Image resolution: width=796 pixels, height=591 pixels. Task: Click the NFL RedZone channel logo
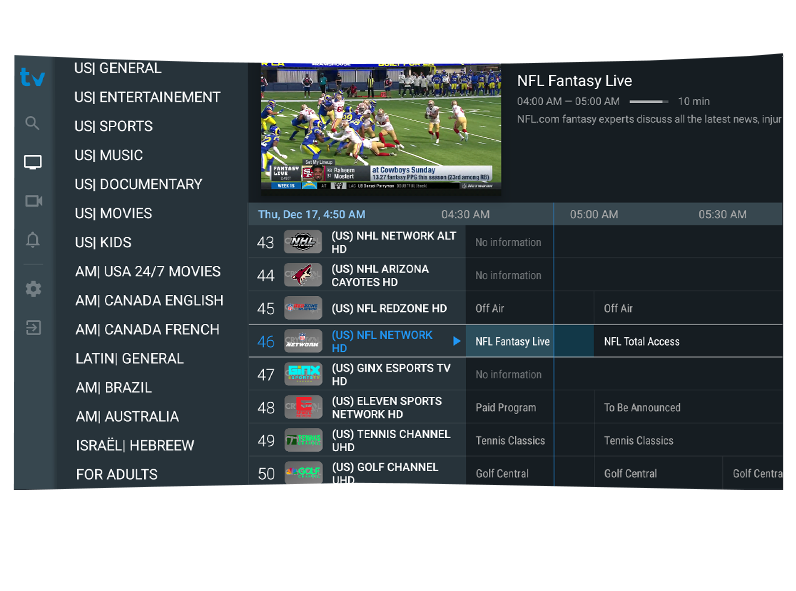[303, 308]
